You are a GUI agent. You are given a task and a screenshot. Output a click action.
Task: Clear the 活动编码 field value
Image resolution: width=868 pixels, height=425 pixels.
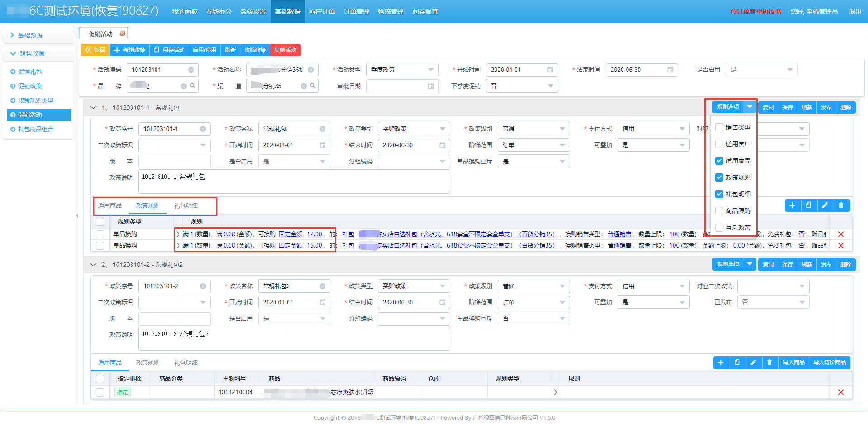pyautogui.click(x=191, y=70)
